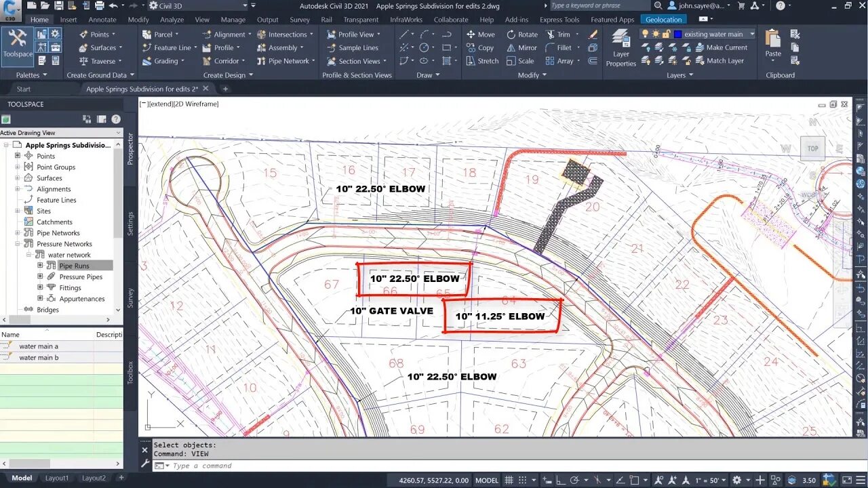
Task: Click the Match Layer button
Action: (x=719, y=61)
